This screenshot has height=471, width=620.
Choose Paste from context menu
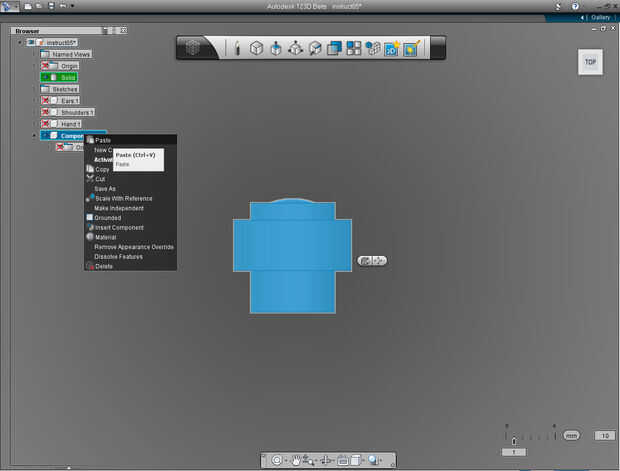[x=130, y=140]
